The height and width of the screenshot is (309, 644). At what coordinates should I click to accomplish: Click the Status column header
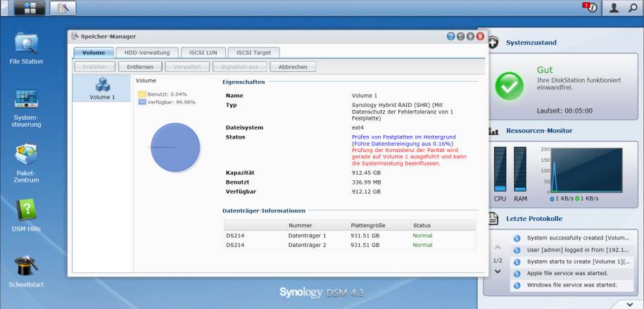click(x=422, y=225)
